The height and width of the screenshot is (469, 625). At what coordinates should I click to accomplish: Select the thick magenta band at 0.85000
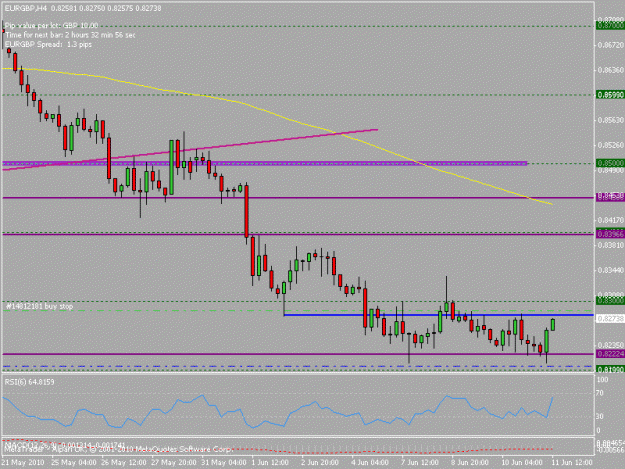pos(265,163)
